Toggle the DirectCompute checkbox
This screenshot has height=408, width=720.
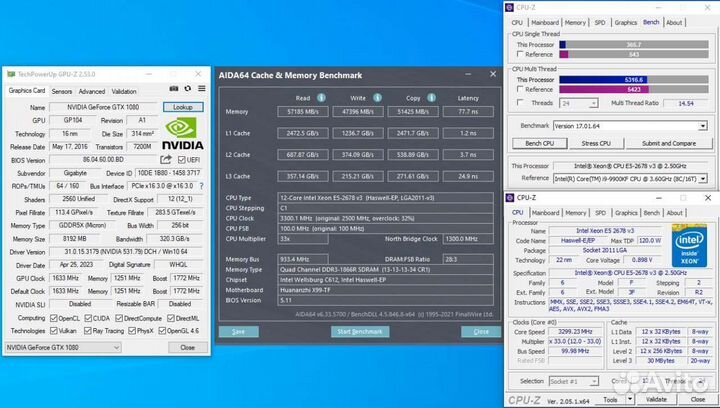tap(119, 318)
